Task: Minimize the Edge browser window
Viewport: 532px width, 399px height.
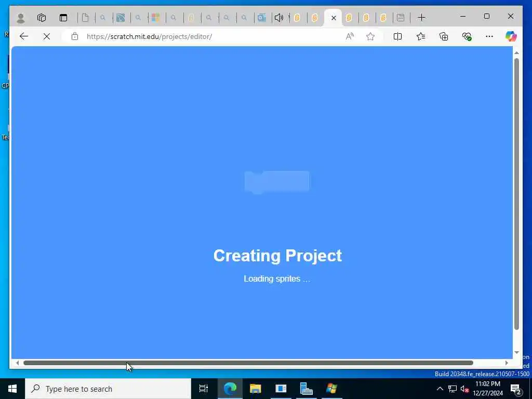Action: (463, 16)
